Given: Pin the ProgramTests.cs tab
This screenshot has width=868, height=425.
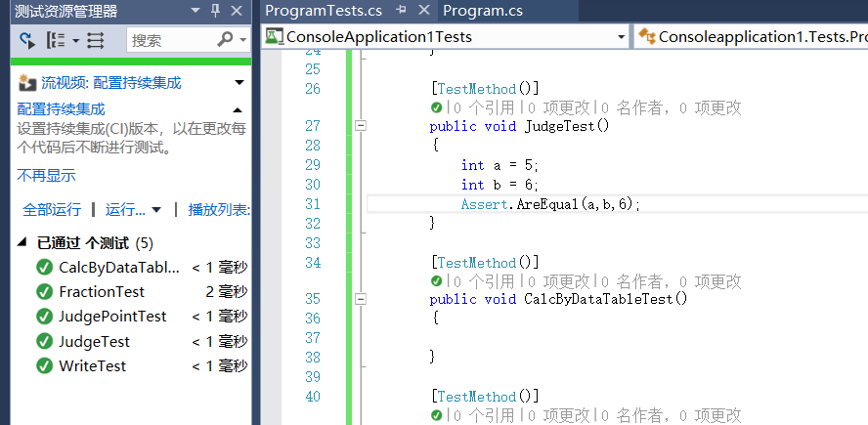Looking at the screenshot, I should point(403,10).
